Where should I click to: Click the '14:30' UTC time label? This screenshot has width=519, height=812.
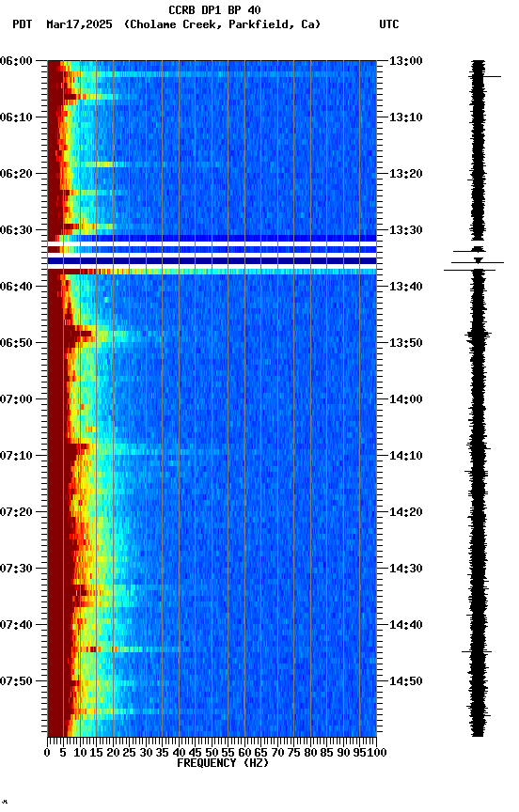(x=406, y=569)
